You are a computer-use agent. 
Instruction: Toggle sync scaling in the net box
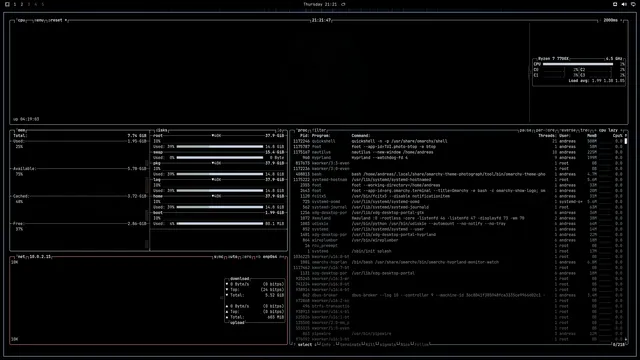(218, 257)
